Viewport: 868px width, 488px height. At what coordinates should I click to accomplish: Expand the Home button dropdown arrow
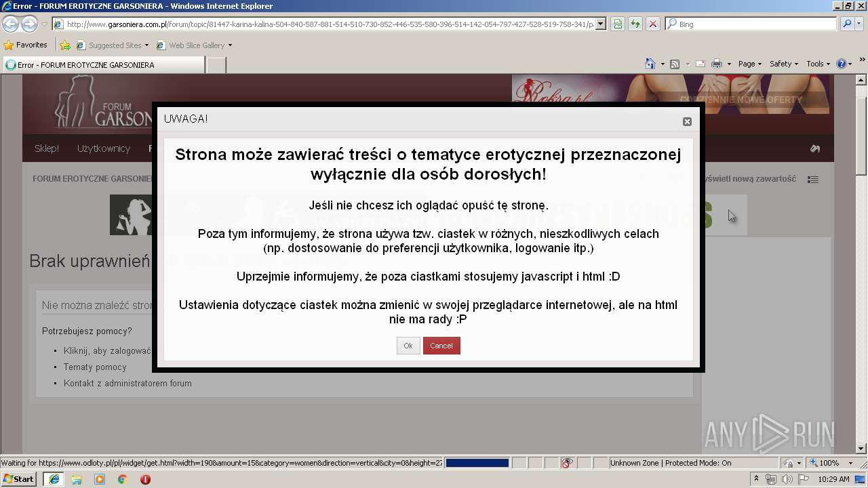point(662,64)
